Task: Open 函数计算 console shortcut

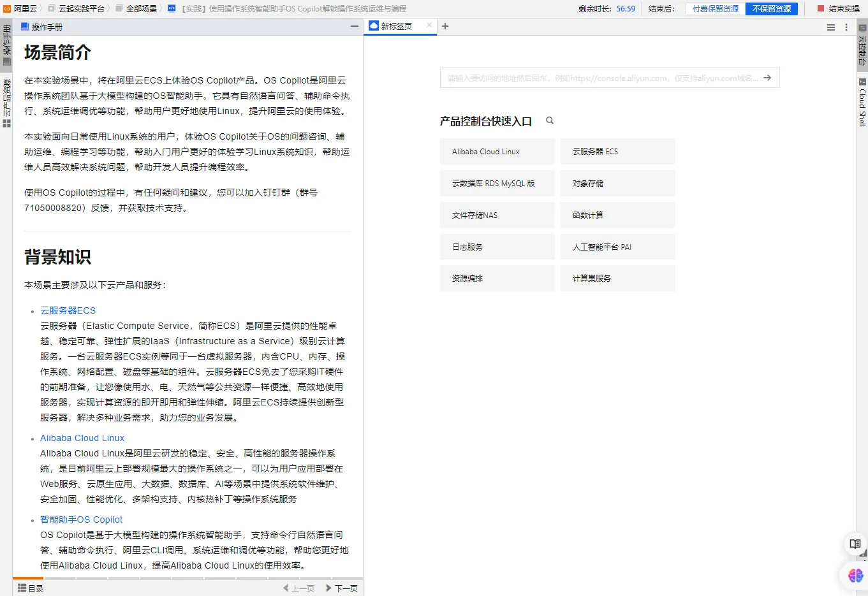Action: tap(618, 215)
